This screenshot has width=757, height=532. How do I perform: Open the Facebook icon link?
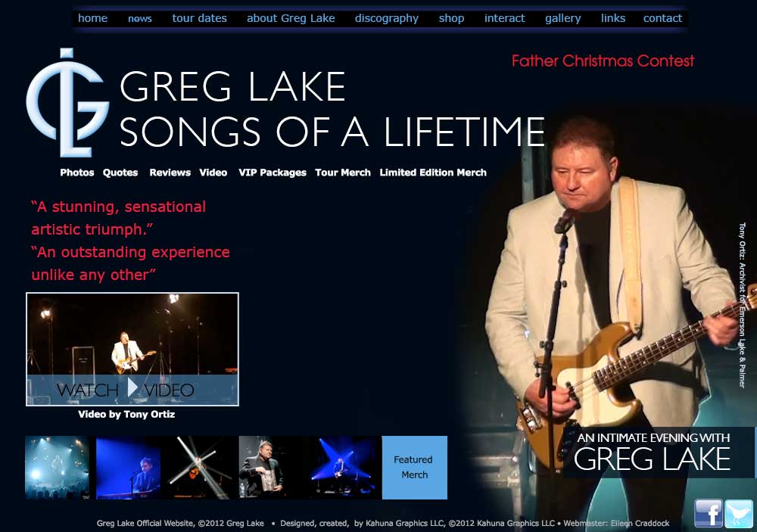[x=709, y=513]
